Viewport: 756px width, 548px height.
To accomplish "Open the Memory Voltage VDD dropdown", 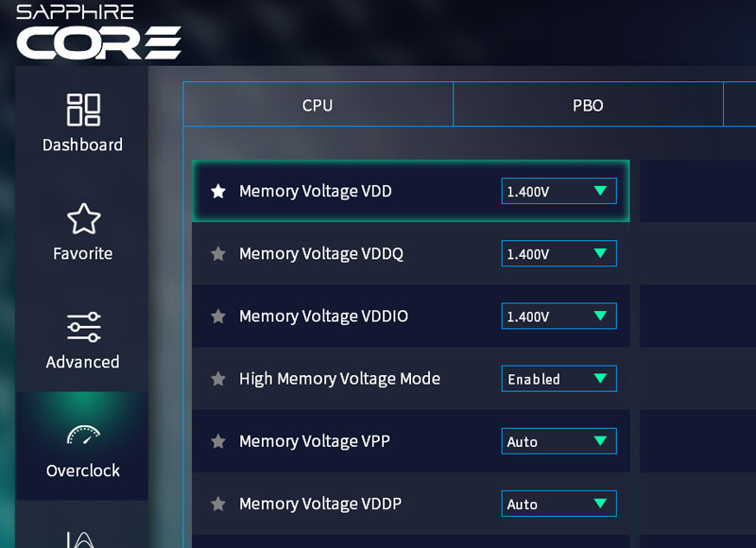I will click(558, 192).
